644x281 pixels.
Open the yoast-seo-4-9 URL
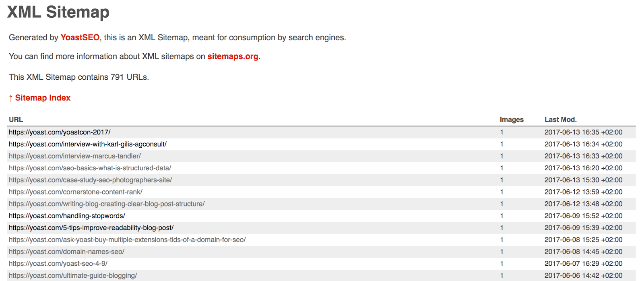58,264
